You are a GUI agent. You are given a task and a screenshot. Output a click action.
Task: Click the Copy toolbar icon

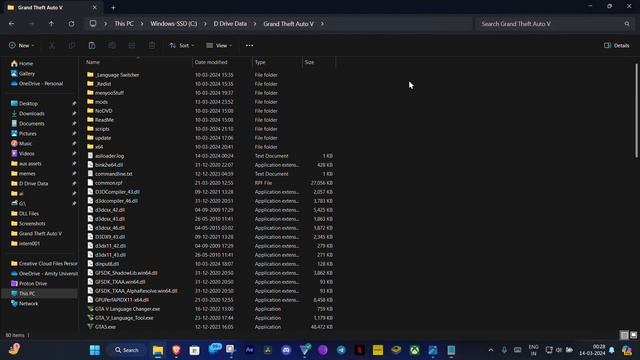click(x=72, y=45)
